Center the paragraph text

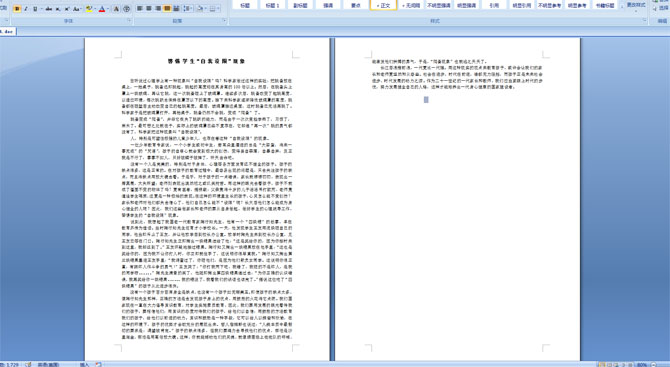(149, 8)
